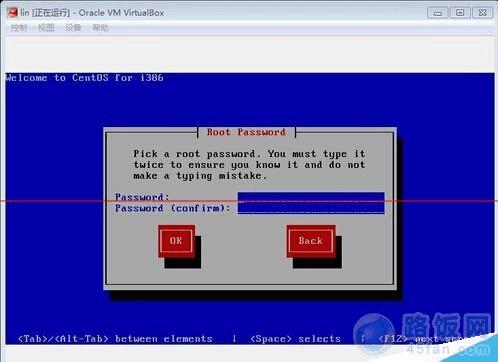Open the 帮助 menu
The height and width of the screenshot is (362, 498).
click(100, 28)
